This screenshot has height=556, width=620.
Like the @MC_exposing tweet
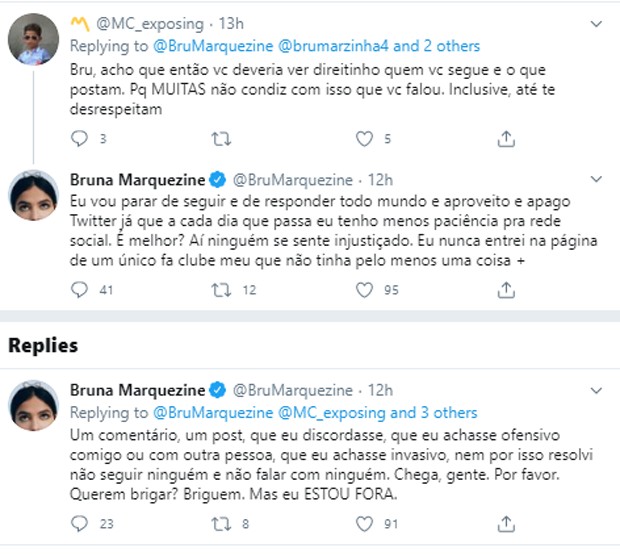coord(365,139)
